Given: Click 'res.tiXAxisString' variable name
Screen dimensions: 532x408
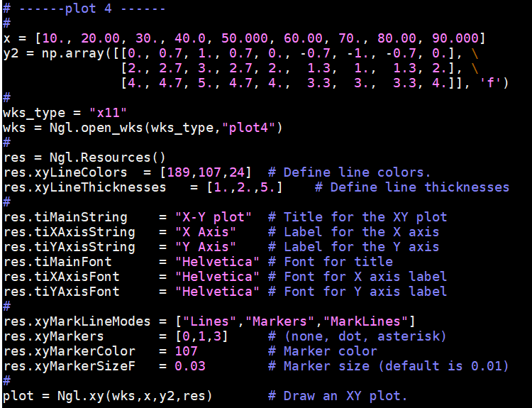Looking at the screenshot, I should click(x=70, y=232).
